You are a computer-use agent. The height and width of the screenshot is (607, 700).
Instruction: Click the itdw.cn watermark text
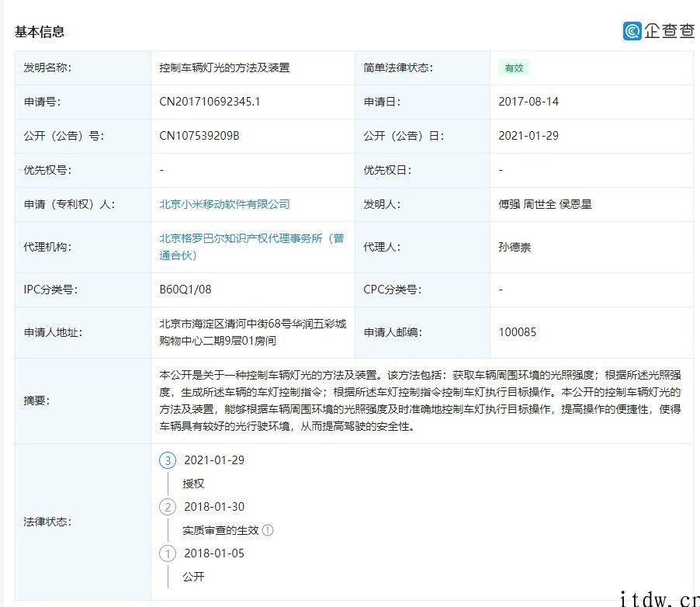(657, 598)
